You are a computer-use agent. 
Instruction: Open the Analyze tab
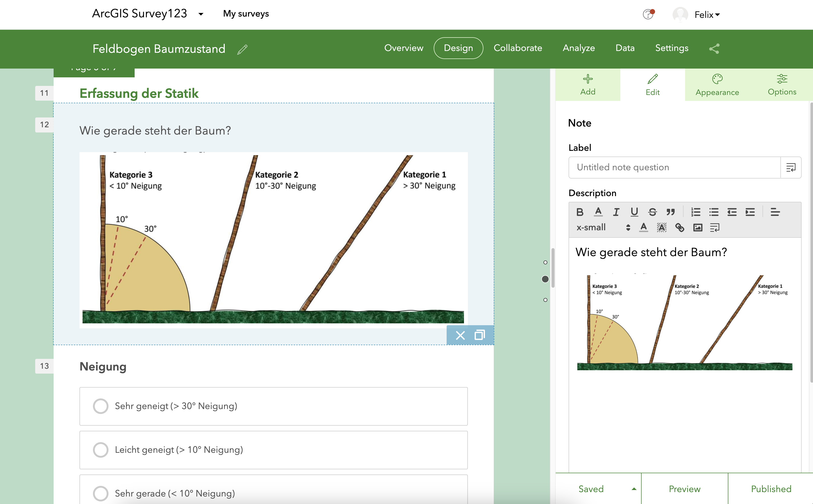pos(579,48)
